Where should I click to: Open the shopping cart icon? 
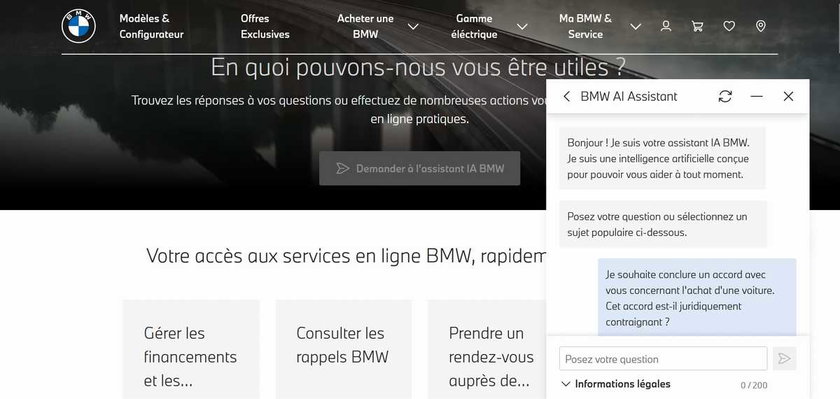pyautogui.click(x=698, y=26)
